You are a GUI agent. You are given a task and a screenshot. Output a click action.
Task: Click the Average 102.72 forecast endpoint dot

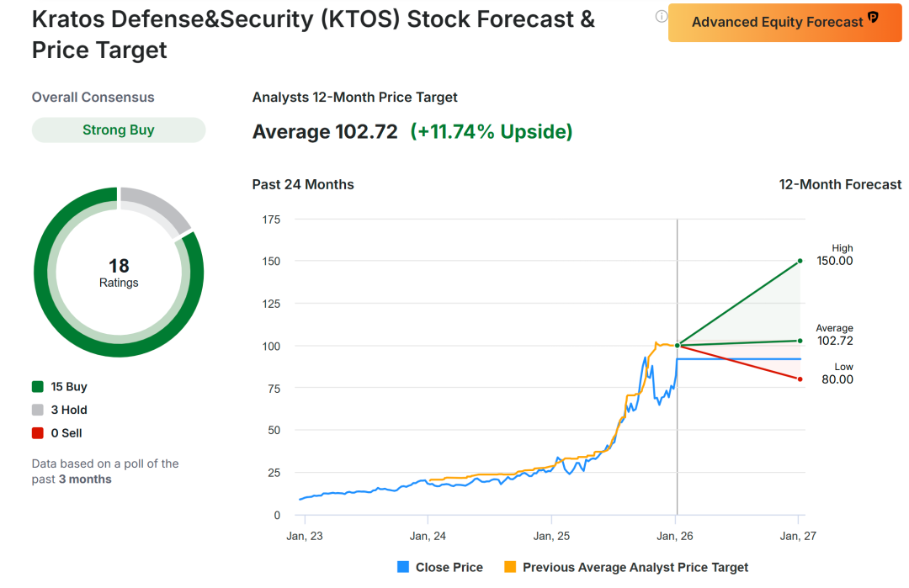[x=800, y=341]
